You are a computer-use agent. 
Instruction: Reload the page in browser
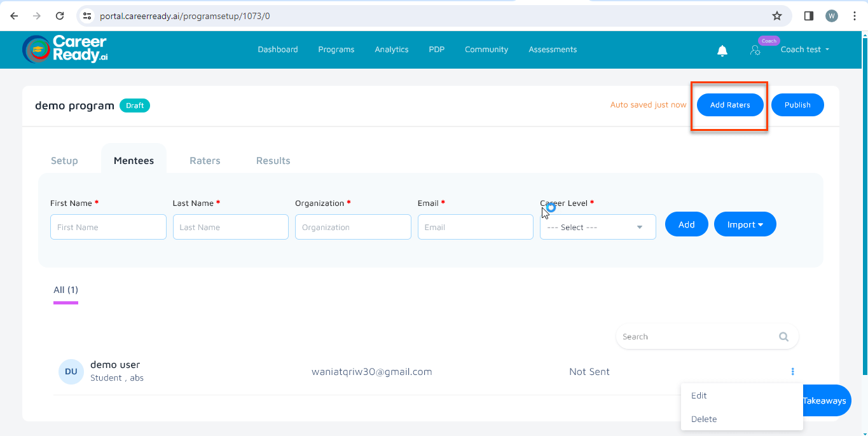point(60,16)
